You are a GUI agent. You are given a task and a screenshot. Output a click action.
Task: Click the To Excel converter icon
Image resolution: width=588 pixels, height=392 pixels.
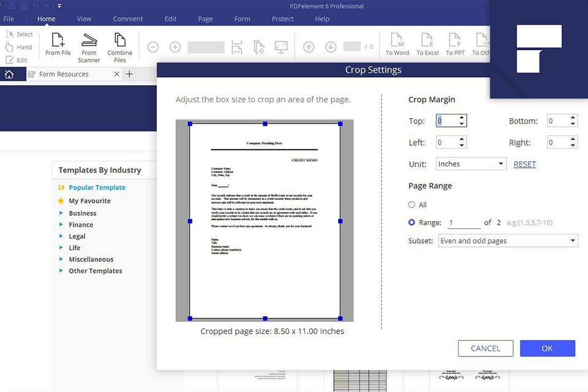point(428,41)
